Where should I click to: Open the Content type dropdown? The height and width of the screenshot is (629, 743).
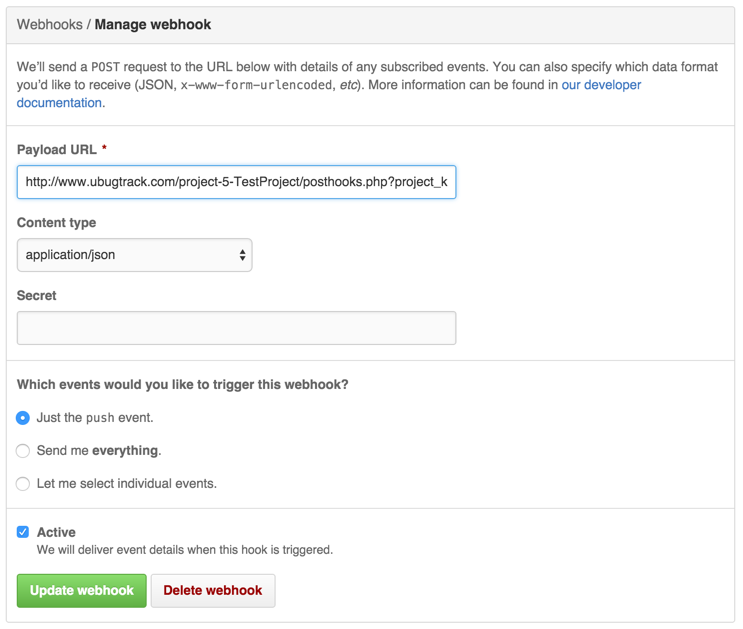(134, 255)
